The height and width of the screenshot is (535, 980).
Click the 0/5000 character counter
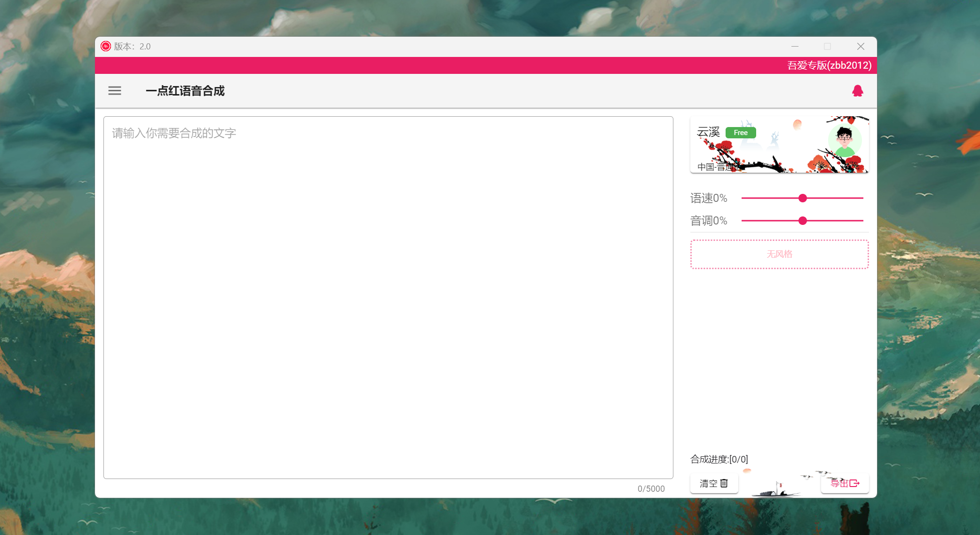651,489
